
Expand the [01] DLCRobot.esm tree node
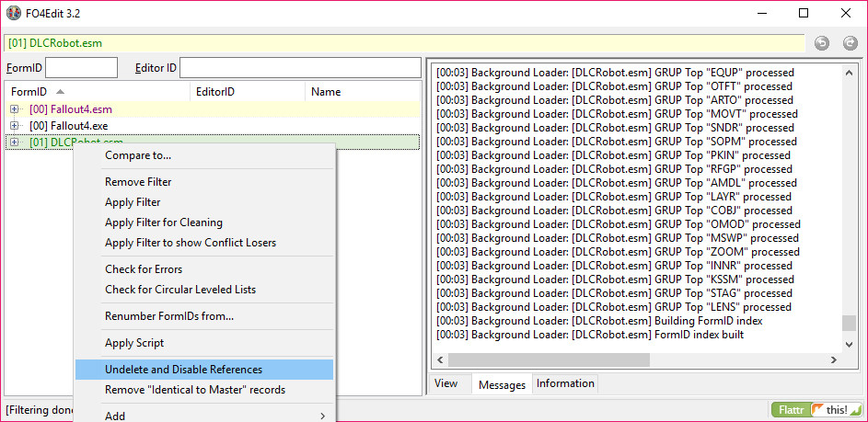pyautogui.click(x=15, y=143)
